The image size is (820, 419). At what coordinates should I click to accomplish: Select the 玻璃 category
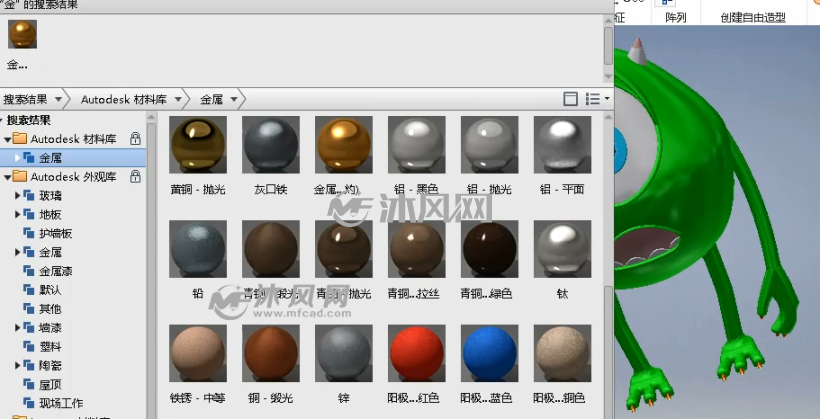[51, 196]
